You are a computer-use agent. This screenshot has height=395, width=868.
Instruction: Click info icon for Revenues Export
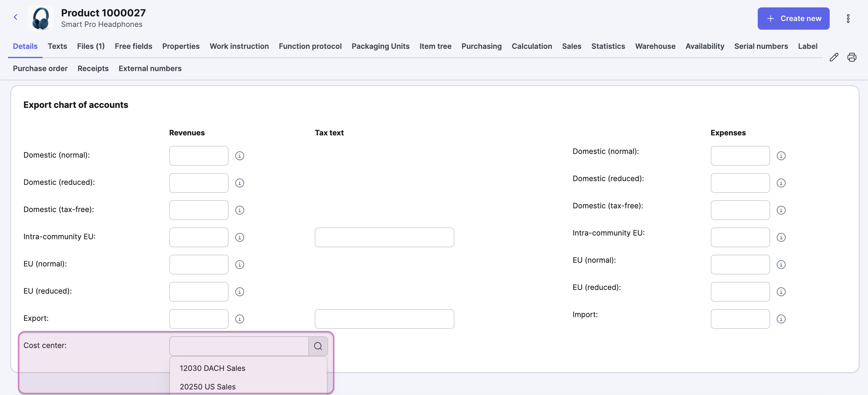tap(240, 319)
